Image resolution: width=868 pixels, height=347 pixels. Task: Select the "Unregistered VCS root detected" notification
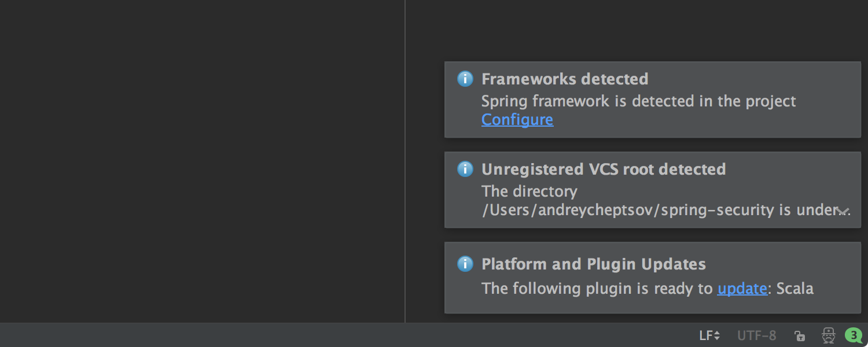(x=653, y=190)
